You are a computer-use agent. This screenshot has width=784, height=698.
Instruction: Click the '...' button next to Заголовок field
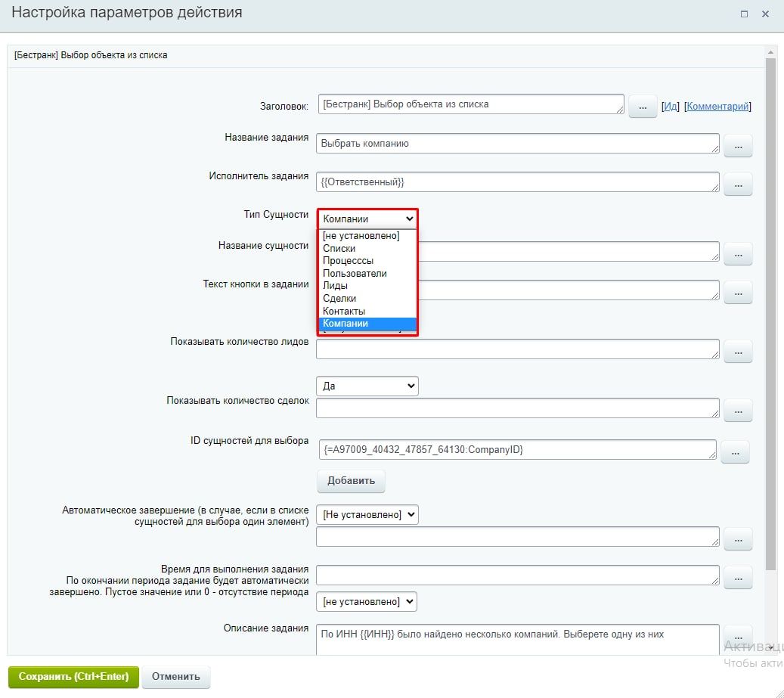pyautogui.click(x=642, y=107)
